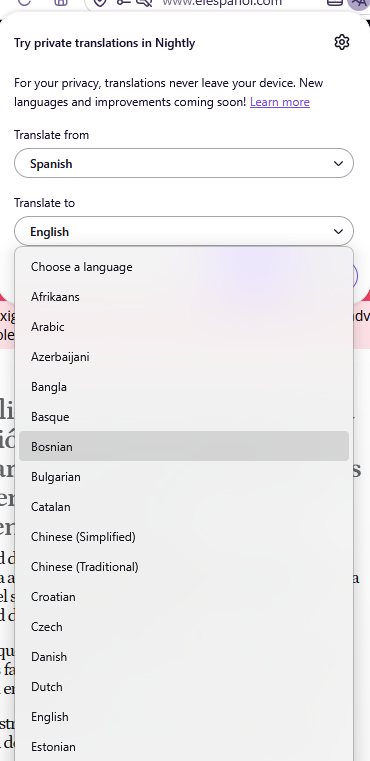Select Azerbaijani in the language list
The height and width of the screenshot is (761, 370).
click(x=184, y=357)
